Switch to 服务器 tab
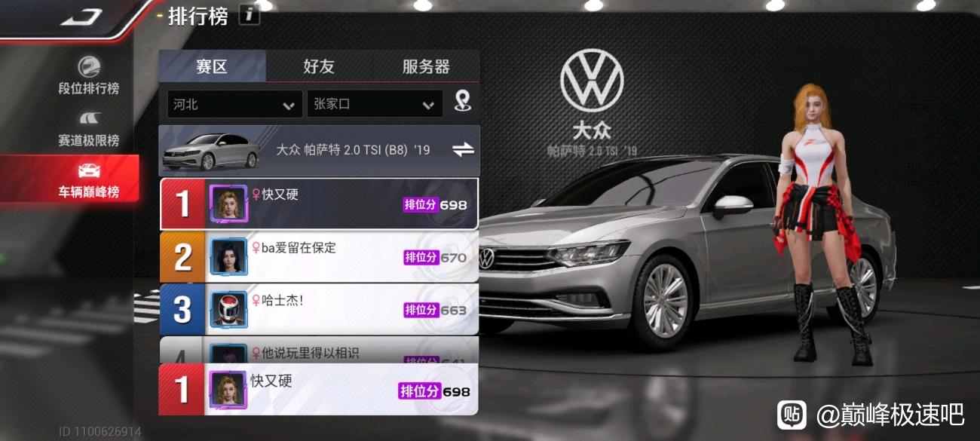 coord(426,66)
